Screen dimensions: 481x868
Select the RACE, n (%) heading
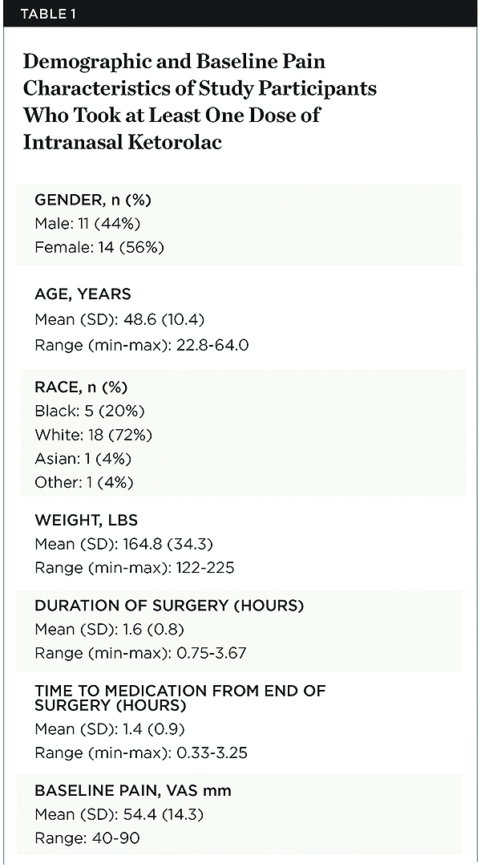(x=81, y=387)
